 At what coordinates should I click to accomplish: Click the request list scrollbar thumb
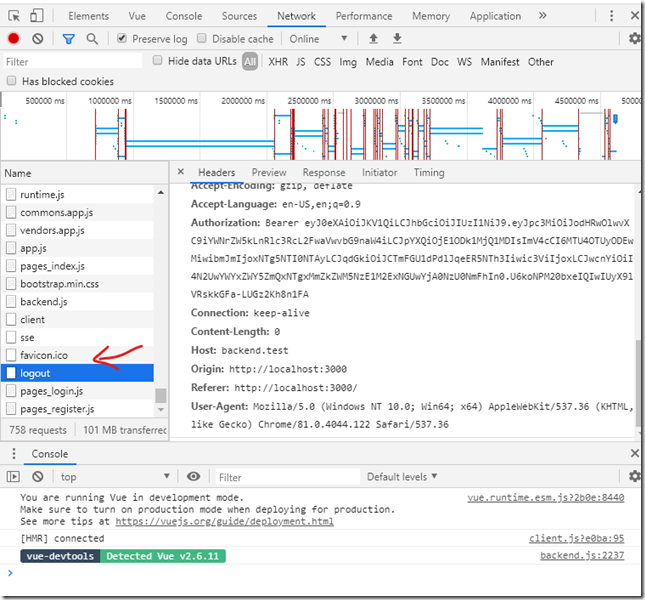[x=161, y=395]
